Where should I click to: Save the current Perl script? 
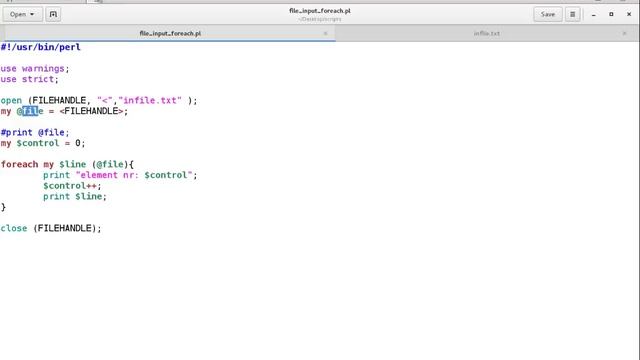coord(548,14)
